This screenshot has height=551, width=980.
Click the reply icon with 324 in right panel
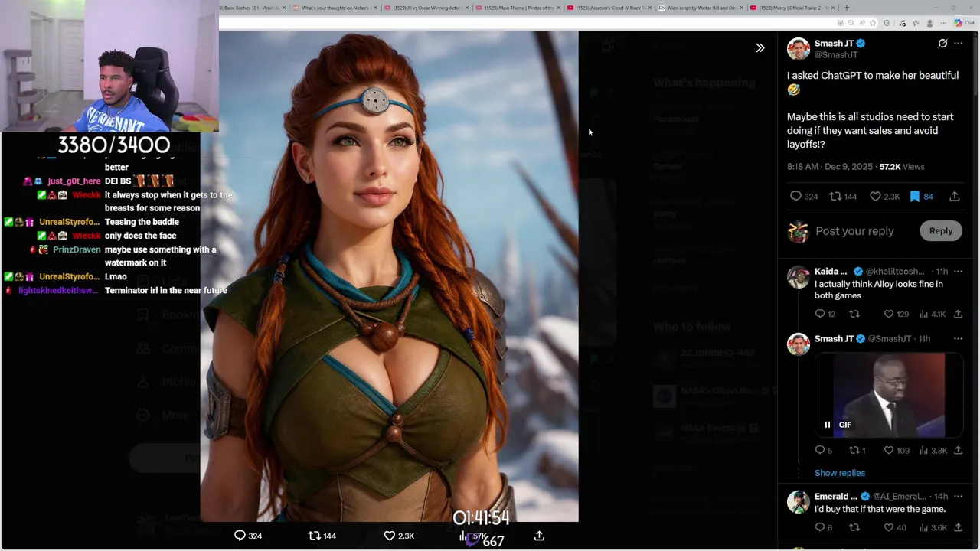803,197
